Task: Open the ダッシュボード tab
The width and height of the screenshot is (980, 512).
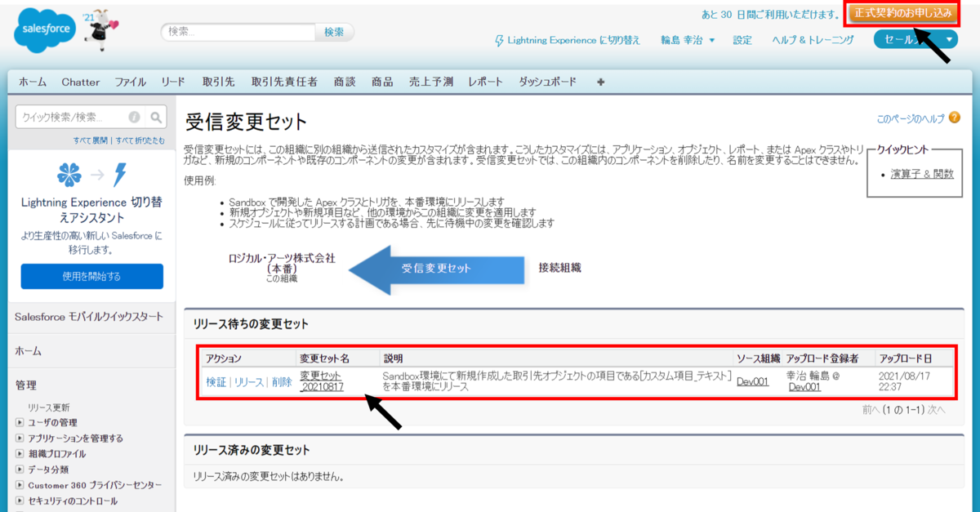Action: pos(547,82)
